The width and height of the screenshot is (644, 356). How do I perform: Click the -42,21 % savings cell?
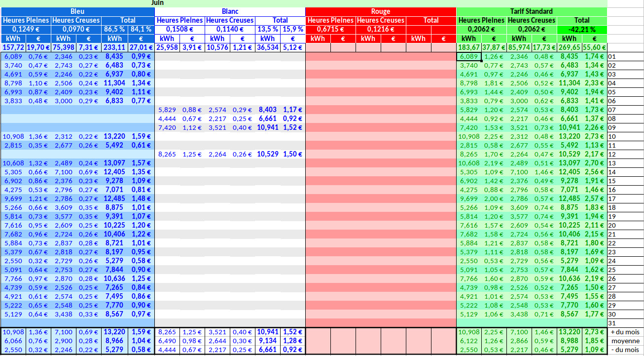582,30
